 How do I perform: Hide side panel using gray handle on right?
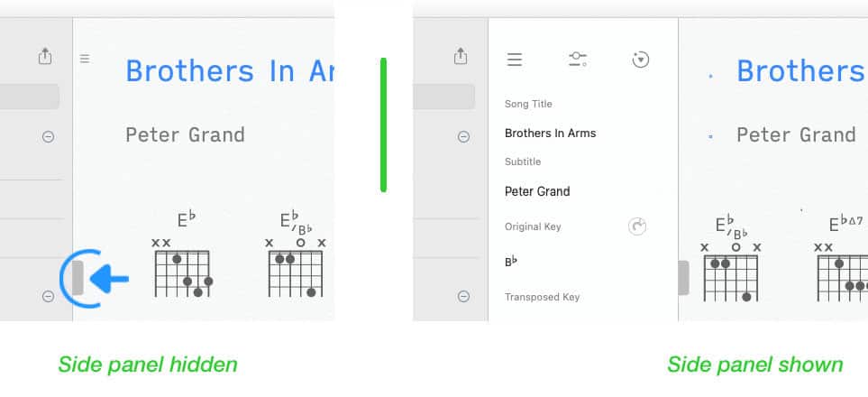click(x=683, y=278)
